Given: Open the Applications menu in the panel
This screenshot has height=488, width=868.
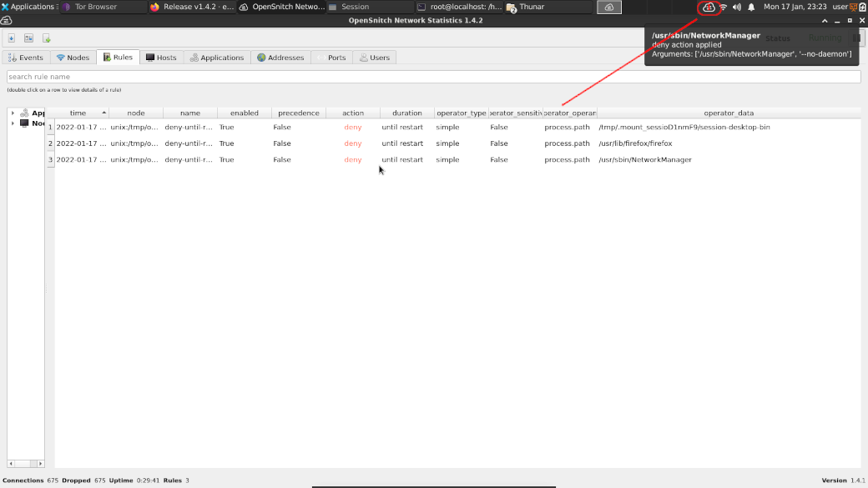Looking at the screenshot, I should click(28, 7).
